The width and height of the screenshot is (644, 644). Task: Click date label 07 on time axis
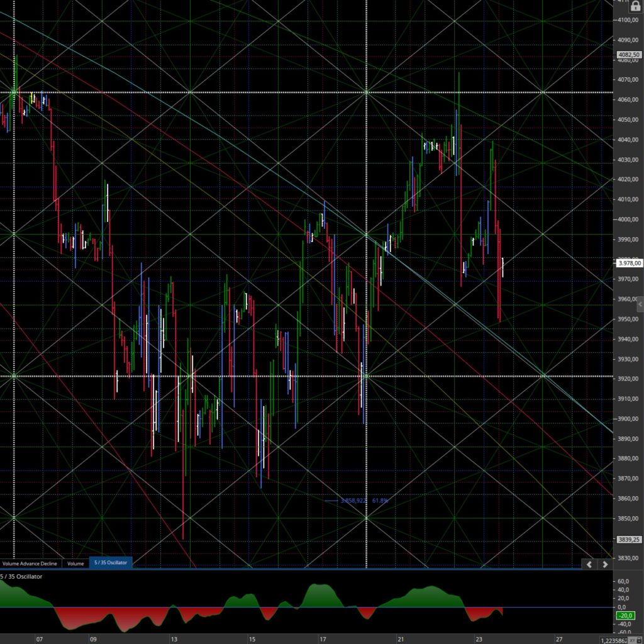pos(39,639)
